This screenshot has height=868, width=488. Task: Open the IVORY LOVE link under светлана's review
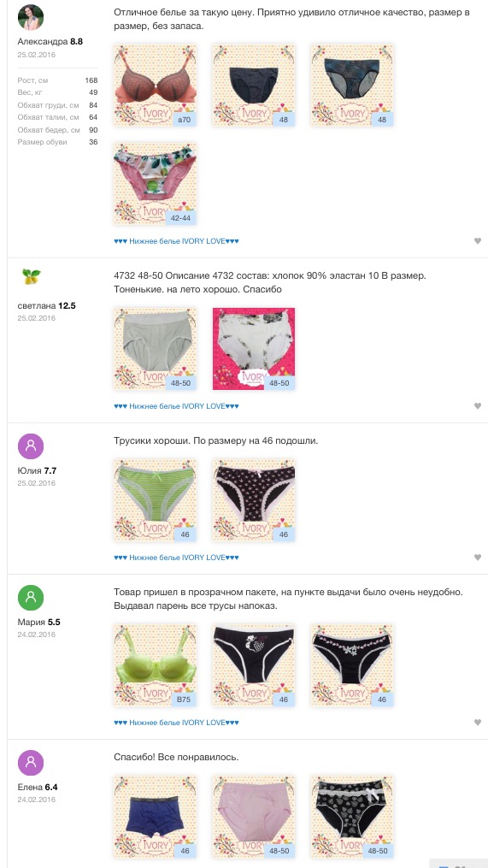click(x=177, y=406)
